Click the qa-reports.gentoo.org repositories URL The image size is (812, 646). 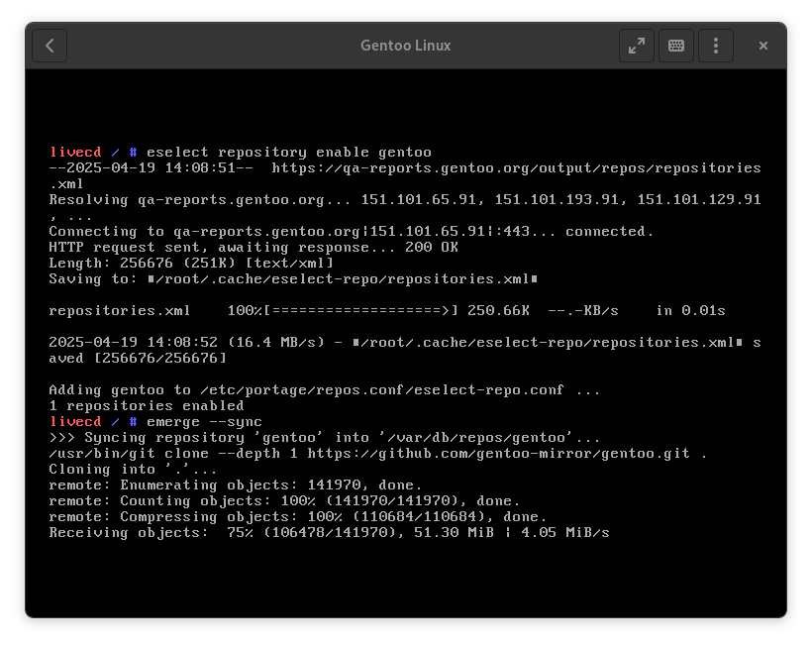point(516,167)
